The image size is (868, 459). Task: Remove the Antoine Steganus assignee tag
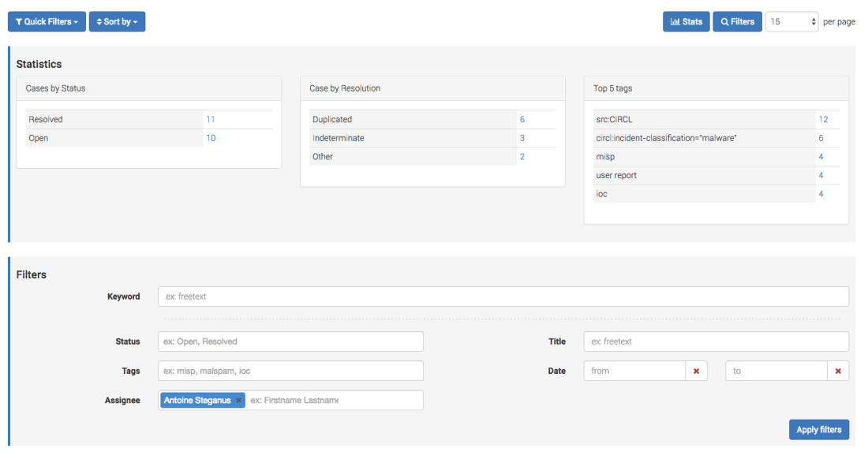[x=238, y=401]
